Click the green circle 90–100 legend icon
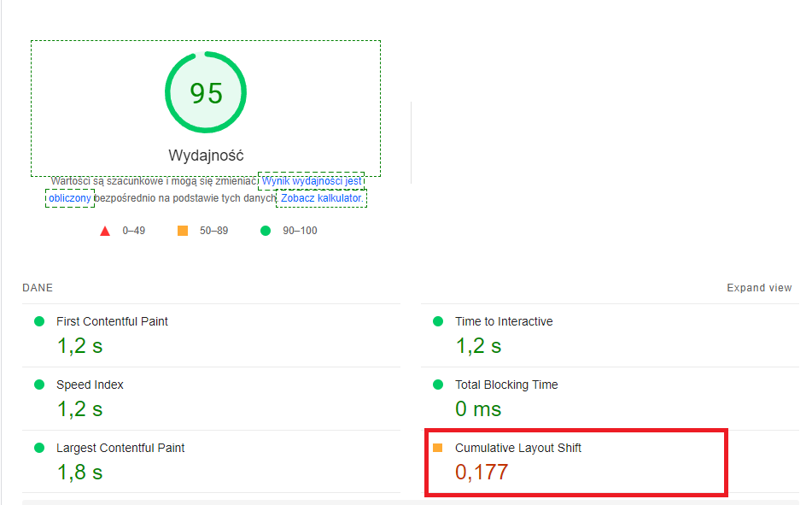Screen dimensions: 812x505 (265, 231)
